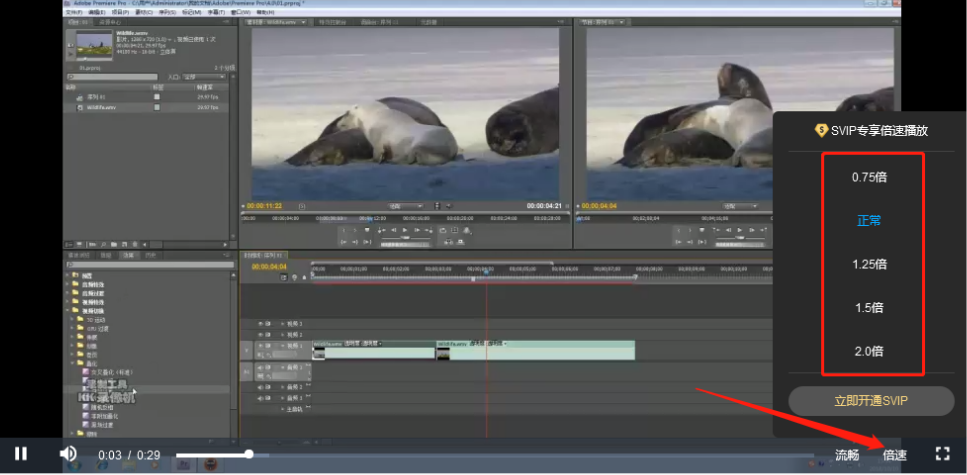Enter fullscreen mode in the video player
The height and width of the screenshot is (475, 967).
coord(941,454)
